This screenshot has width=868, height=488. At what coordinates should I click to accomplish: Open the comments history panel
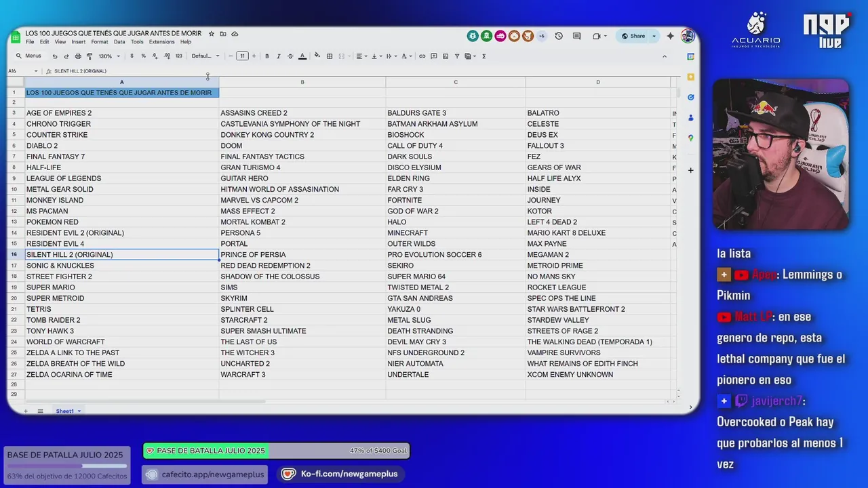(577, 36)
